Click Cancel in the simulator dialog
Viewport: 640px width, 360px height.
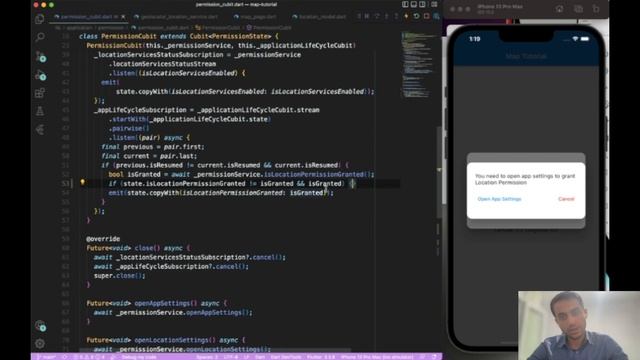coord(566,199)
